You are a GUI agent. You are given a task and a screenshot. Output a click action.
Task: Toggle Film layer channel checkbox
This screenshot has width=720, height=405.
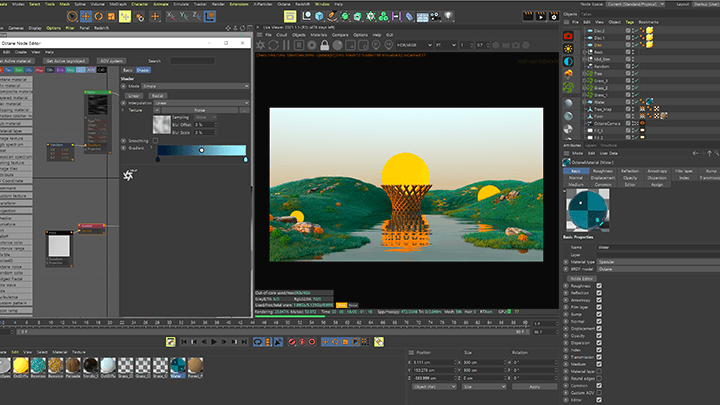(x=599, y=307)
